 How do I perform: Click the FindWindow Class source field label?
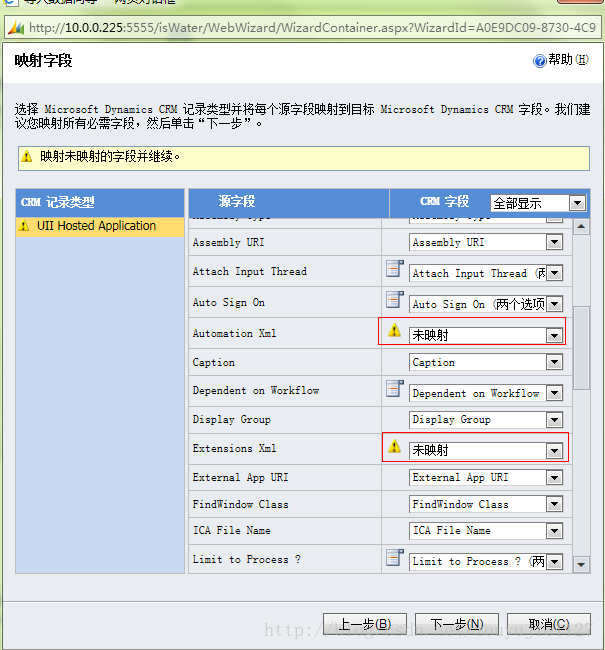(x=241, y=504)
